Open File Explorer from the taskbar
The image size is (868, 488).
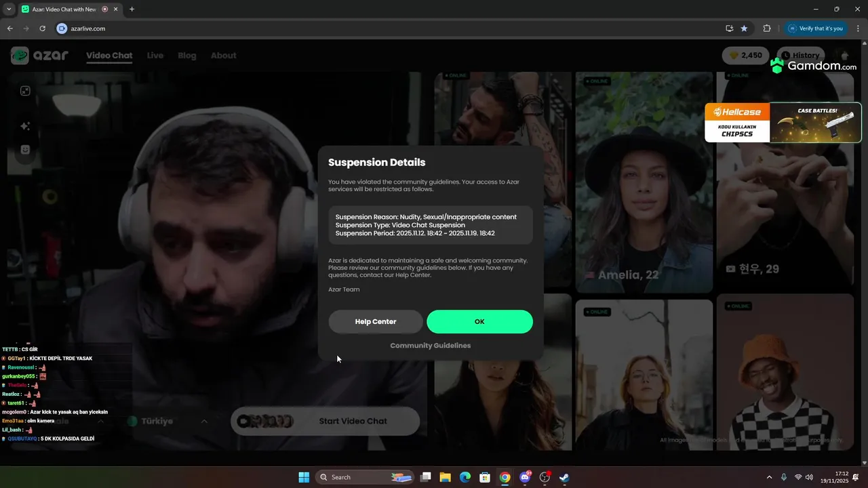pyautogui.click(x=446, y=477)
